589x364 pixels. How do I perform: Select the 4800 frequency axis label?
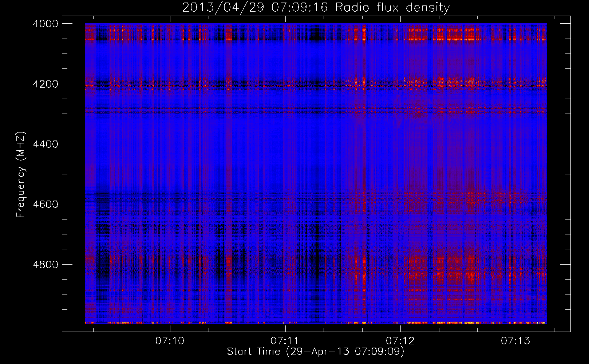46,265
